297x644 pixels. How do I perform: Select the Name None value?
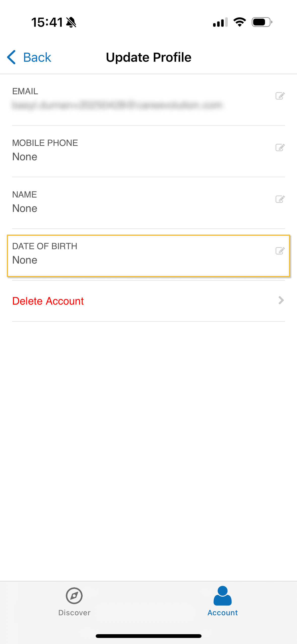point(25,209)
